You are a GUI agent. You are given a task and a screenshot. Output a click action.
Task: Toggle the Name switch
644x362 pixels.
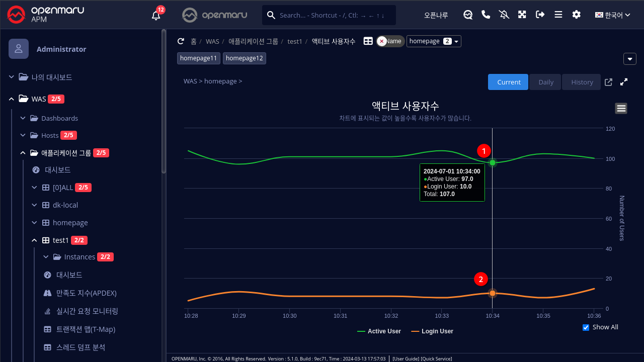pyautogui.click(x=390, y=41)
